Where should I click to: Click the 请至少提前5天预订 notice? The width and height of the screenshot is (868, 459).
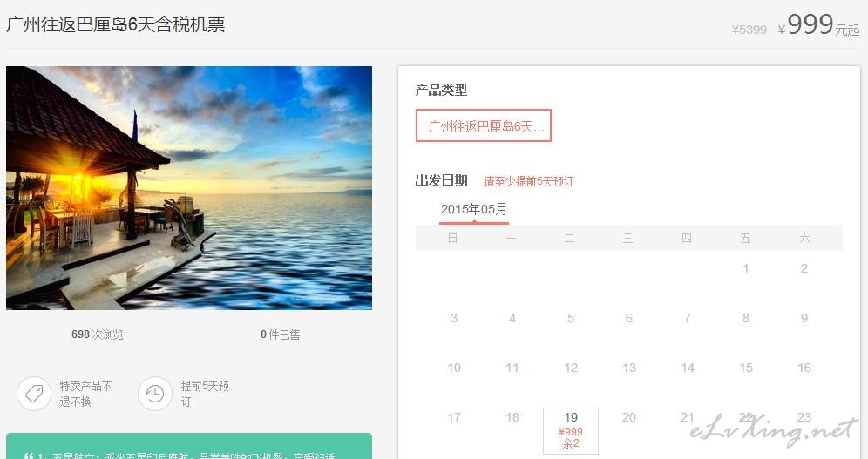(529, 181)
